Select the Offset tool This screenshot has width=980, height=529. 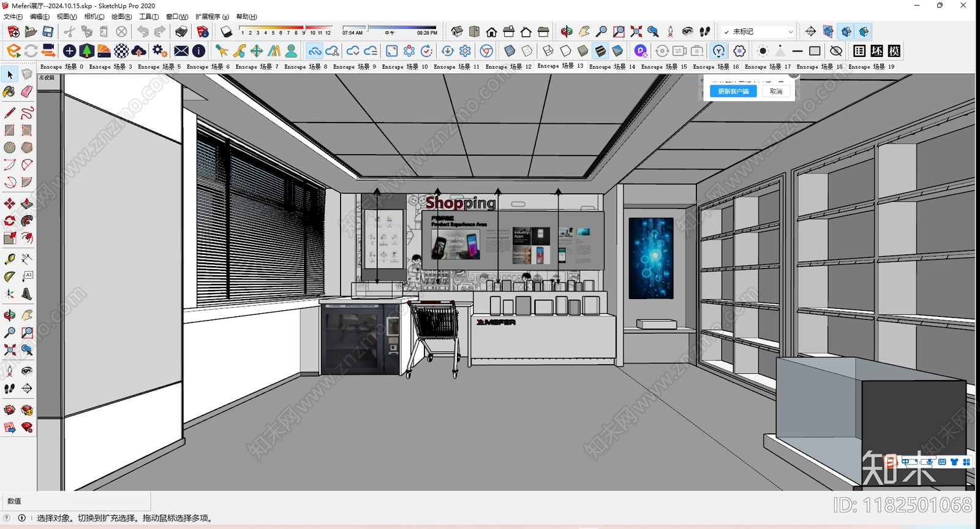pyautogui.click(x=27, y=237)
